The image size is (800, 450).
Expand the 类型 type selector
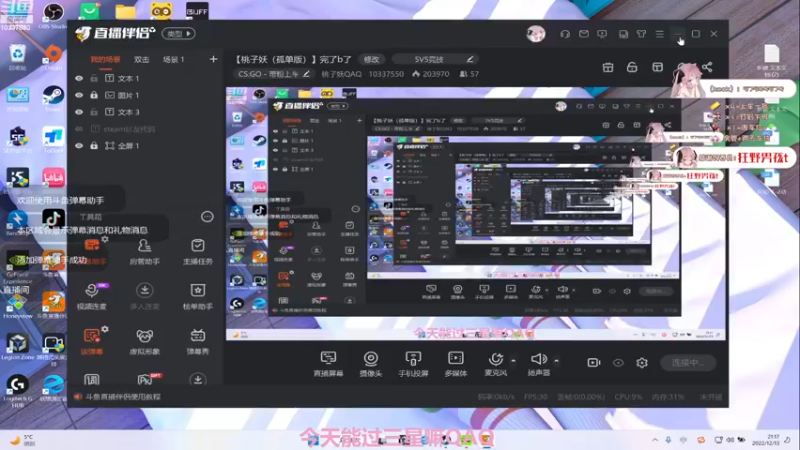(179, 34)
